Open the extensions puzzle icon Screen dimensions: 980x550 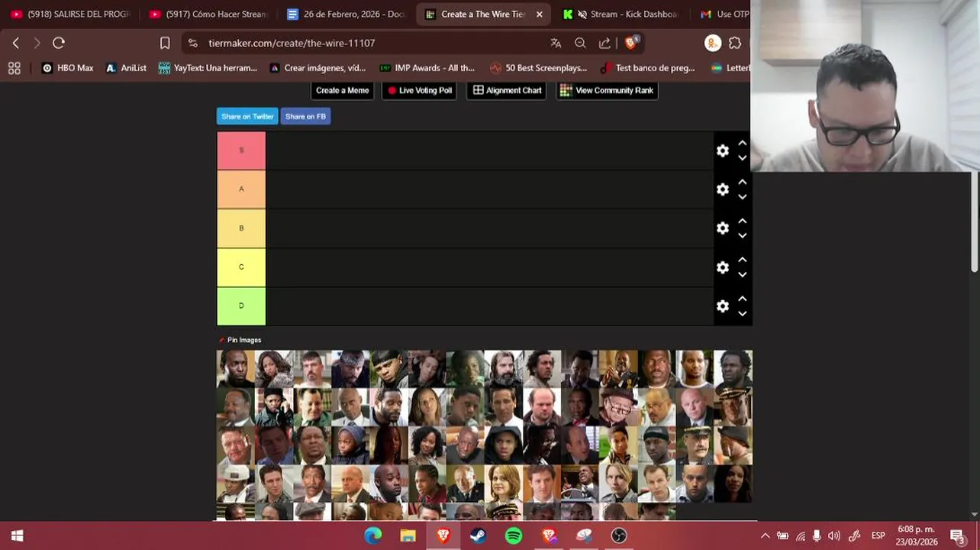735,43
